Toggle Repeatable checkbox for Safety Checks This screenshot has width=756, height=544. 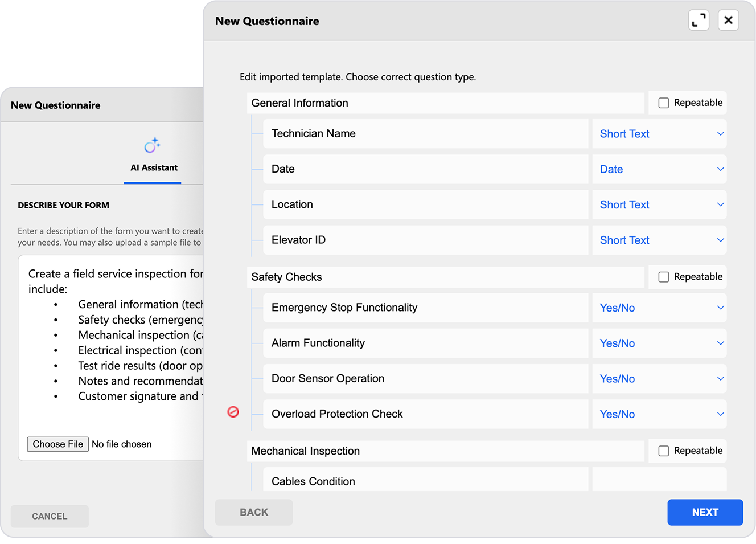coord(664,277)
